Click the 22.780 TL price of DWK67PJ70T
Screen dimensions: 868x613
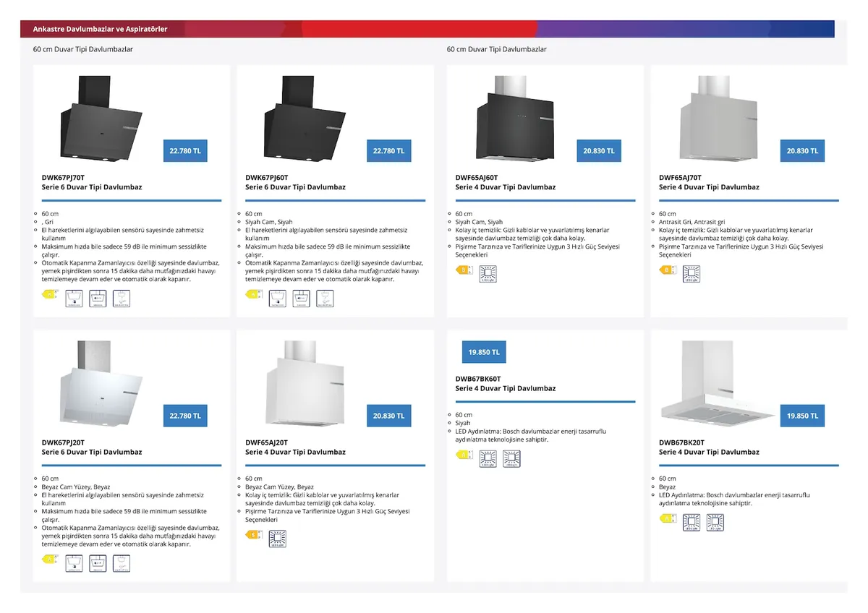[185, 151]
